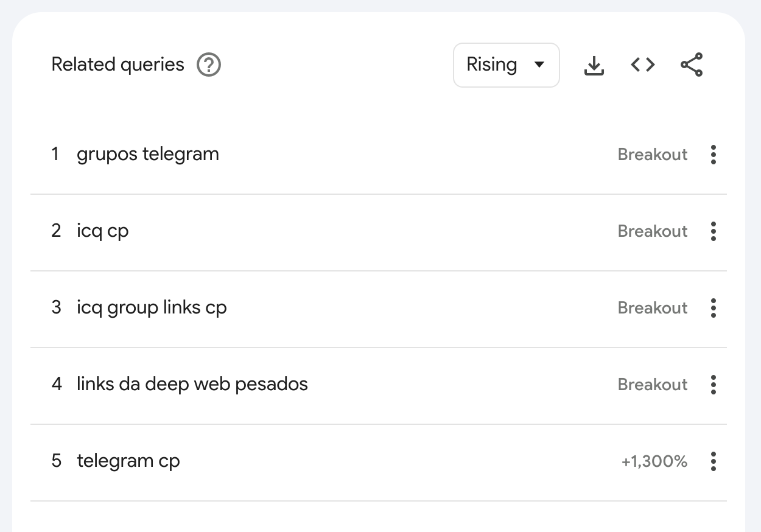Click the +1,300% growth value
The height and width of the screenshot is (532, 761).
[x=654, y=462]
